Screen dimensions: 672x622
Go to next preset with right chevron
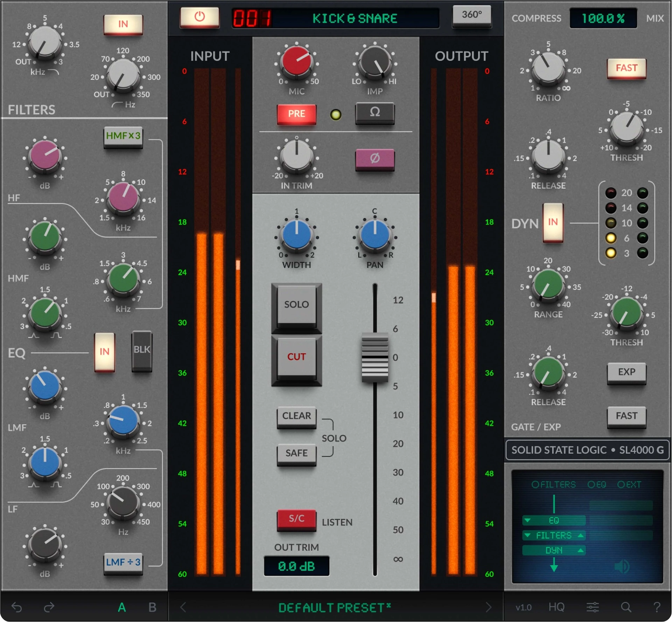tap(489, 607)
